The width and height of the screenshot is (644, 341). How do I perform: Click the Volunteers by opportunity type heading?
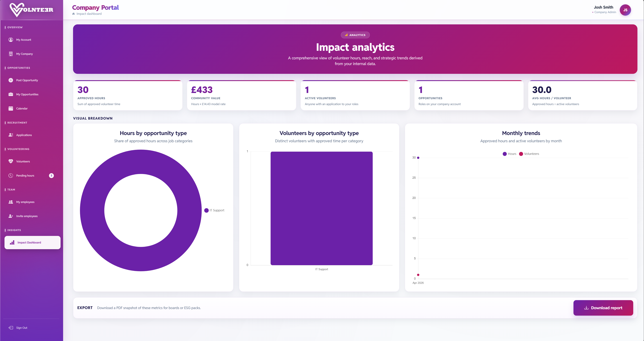pos(319,133)
